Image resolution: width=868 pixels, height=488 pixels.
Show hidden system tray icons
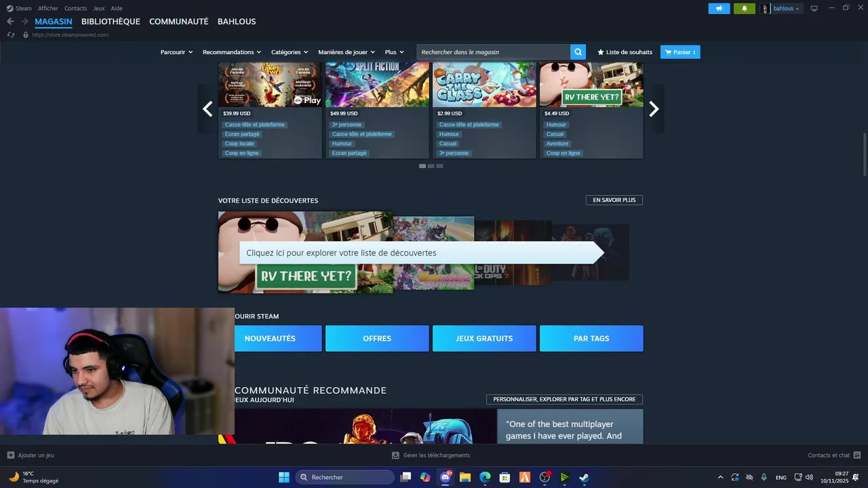pos(720,477)
